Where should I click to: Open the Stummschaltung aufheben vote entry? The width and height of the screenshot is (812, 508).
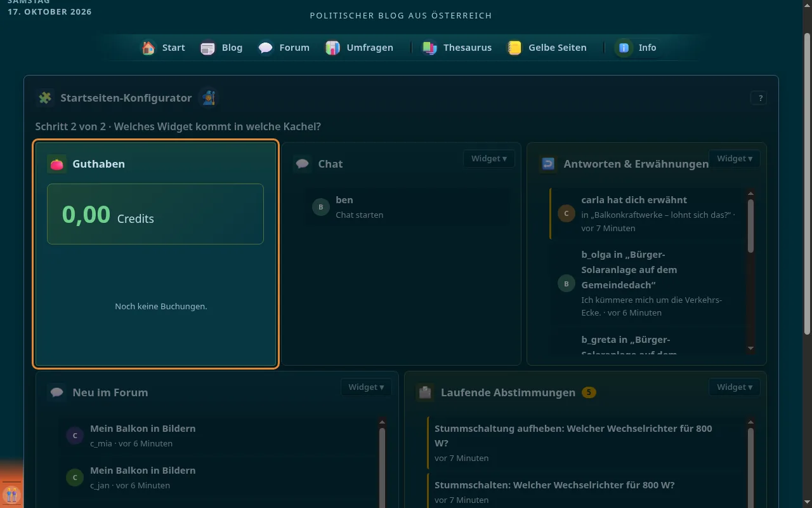(586, 443)
